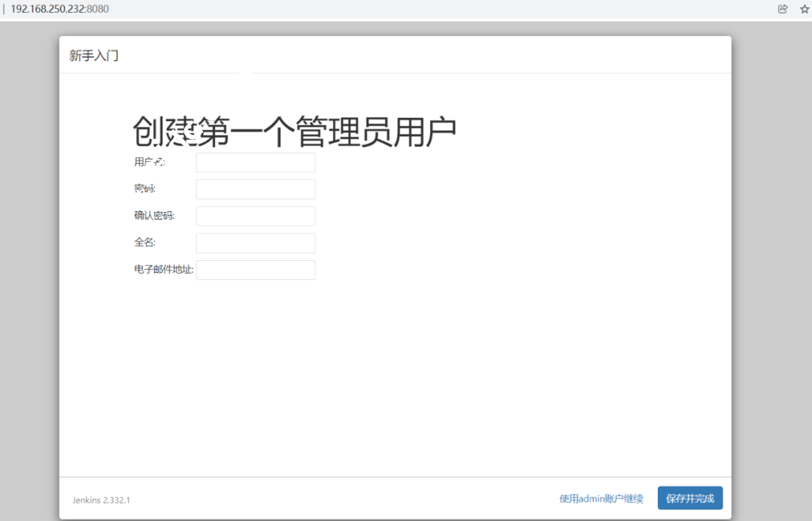
Task: Select the 确认密码 confirm password field
Action: 256,217
